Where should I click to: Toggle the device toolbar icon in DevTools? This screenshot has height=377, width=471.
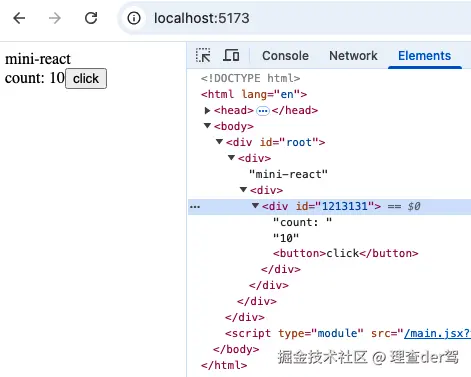click(x=231, y=55)
